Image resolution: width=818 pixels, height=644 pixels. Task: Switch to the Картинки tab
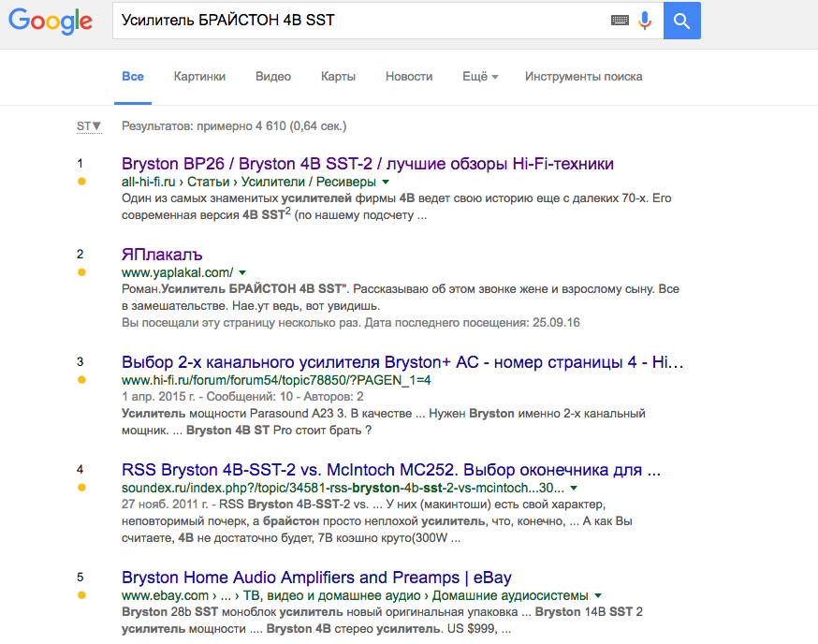pyautogui.click(x=199, y=77)
